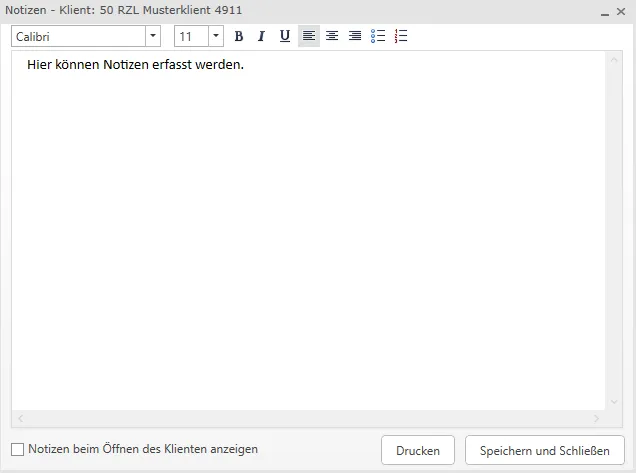Image resolution: width=636 pixels, height=473 pixels.
Task: Center the note text
Action: click(332, 36)
